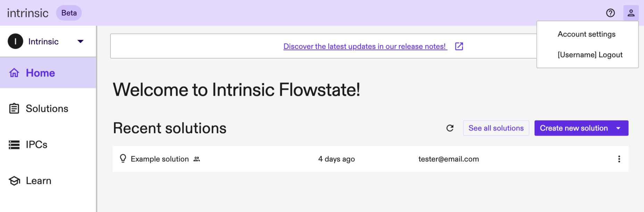Select Account settings from the user menu
The height and width of the screenshot is (212, 644).
586,34
